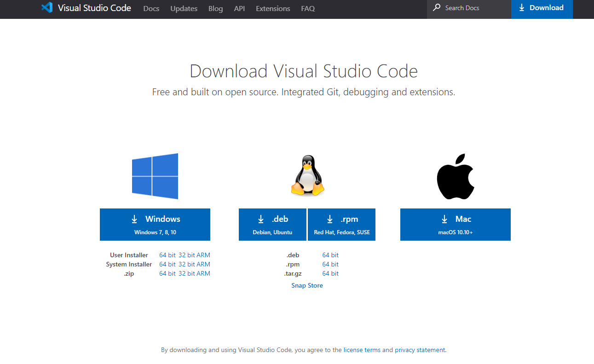Click the ".zip" label under Windows
This screenshot has height=364, width=594.
click(129, 273)
